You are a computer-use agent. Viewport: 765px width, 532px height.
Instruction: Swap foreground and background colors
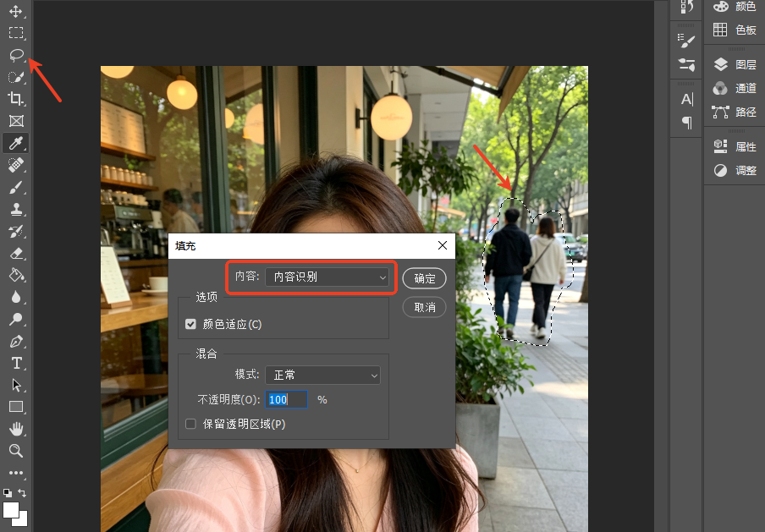[x=22, y=492]
